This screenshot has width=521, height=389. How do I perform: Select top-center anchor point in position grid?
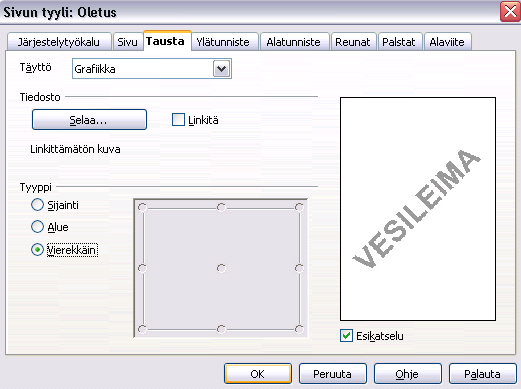[221, 208]
